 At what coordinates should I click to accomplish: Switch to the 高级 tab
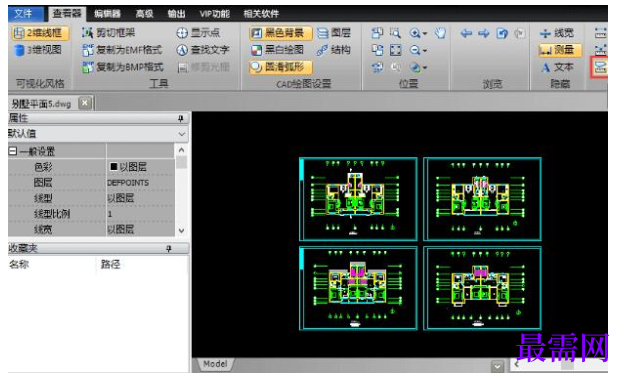point(145,14)
